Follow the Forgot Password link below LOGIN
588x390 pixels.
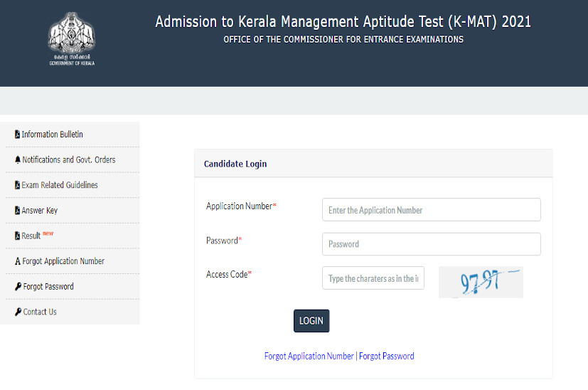point(386,356)
